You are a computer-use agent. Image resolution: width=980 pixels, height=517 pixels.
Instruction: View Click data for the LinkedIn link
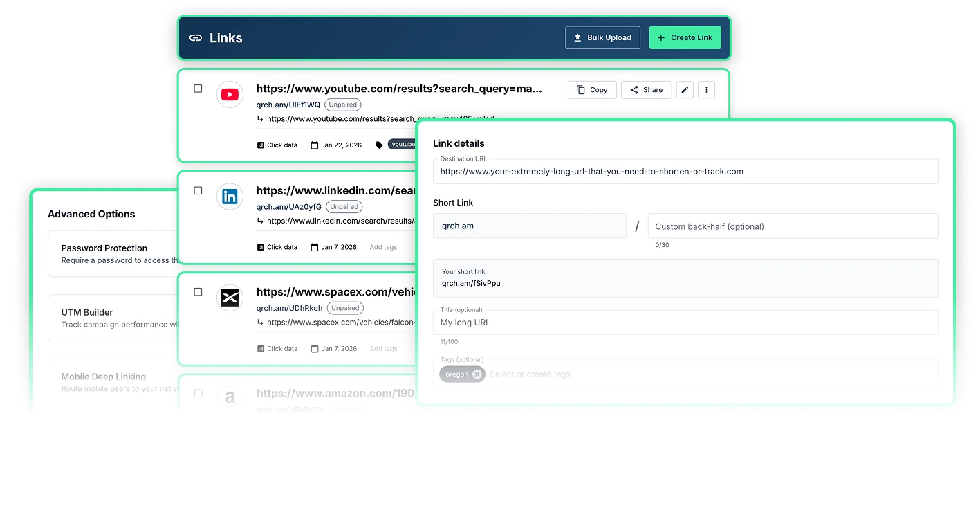[277, 247]
